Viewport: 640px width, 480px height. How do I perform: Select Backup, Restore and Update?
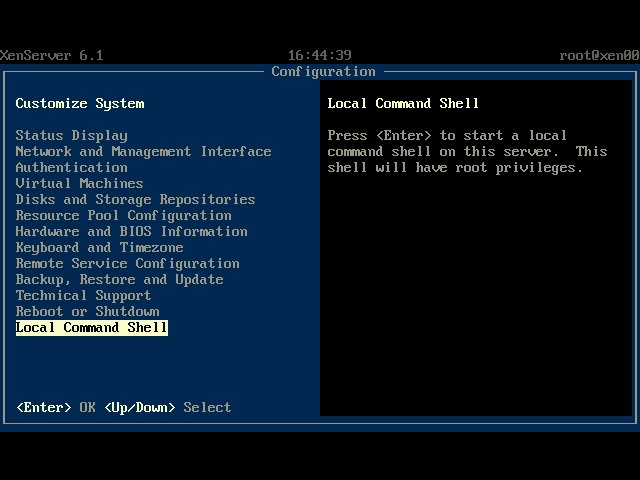pos(119,280)
